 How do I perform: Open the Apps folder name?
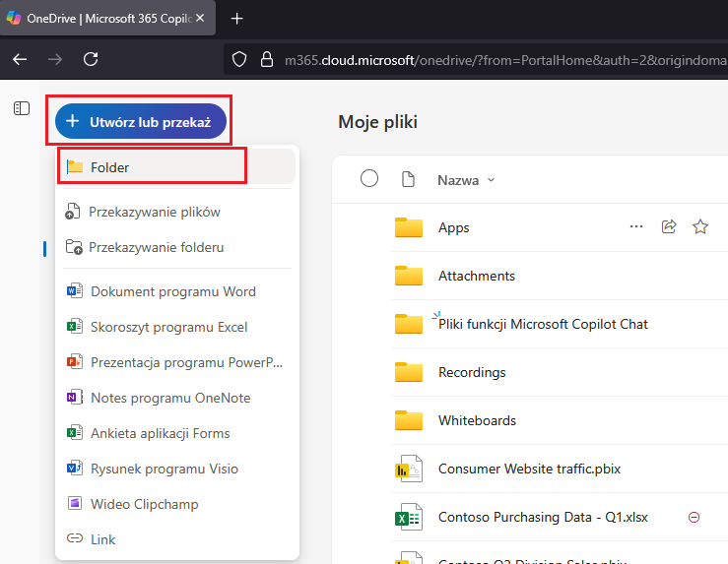coord(453,227)
